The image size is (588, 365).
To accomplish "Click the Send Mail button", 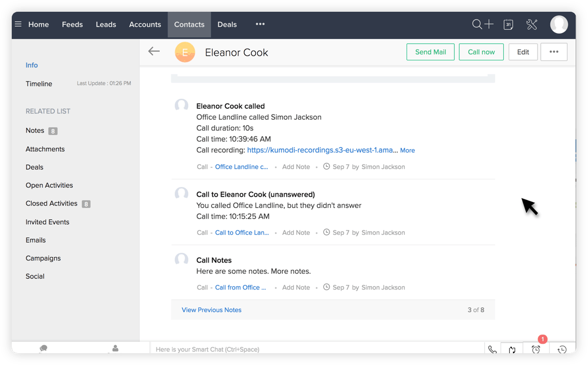I will [430, 52].
